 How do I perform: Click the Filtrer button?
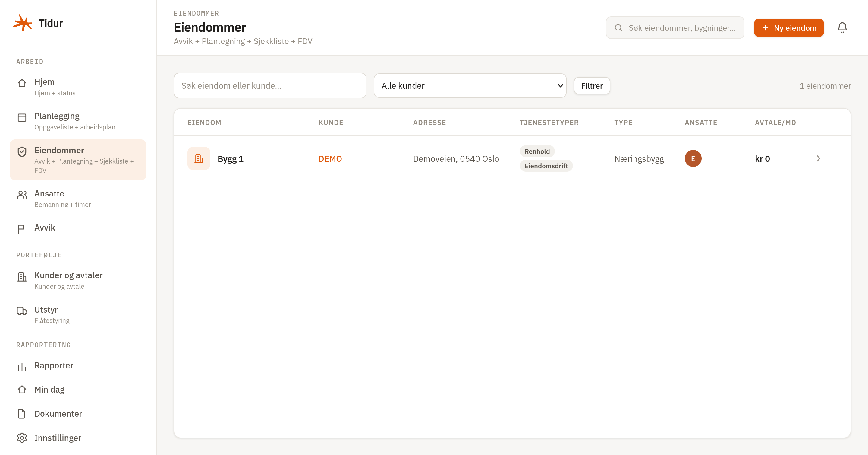pyautogui.click(x=591, y=86)
